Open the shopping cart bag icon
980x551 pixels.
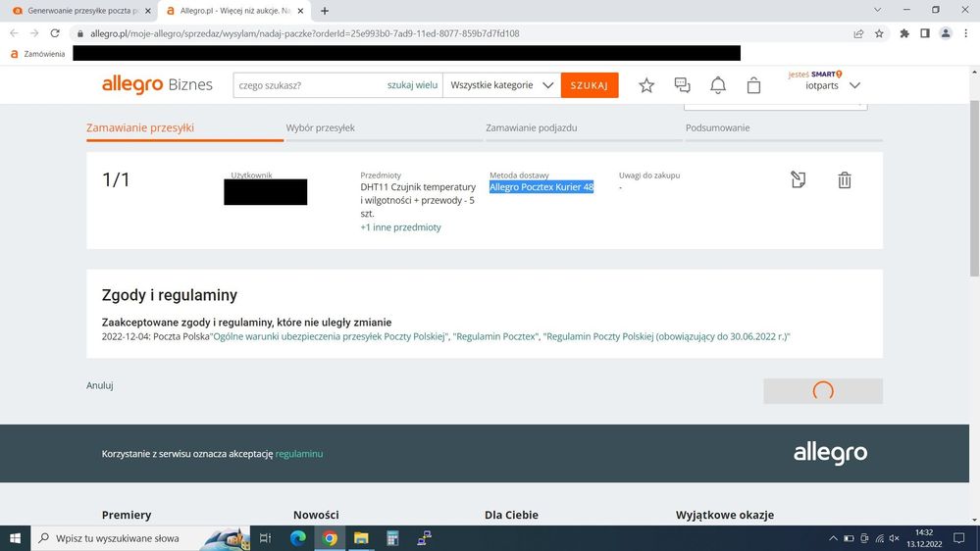pyautogui.click(x=753, y=85)
